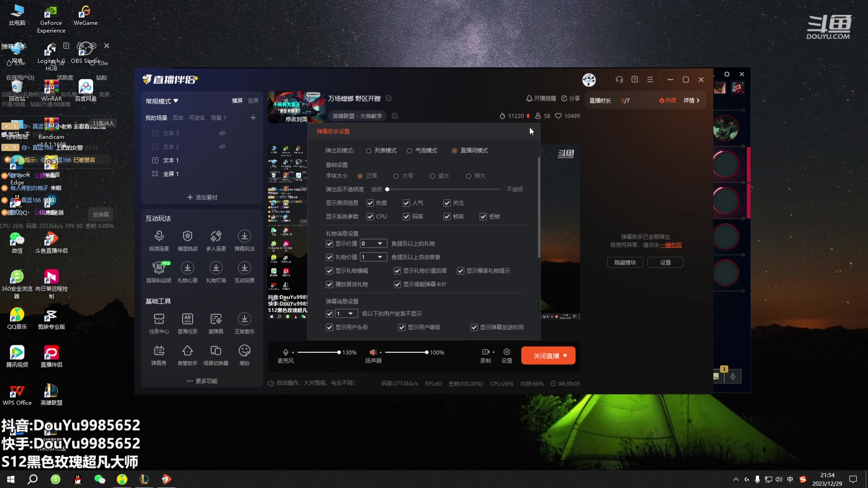
Task: Toggle 播放音效礼物 checkbox
Action: click(330, 284)
